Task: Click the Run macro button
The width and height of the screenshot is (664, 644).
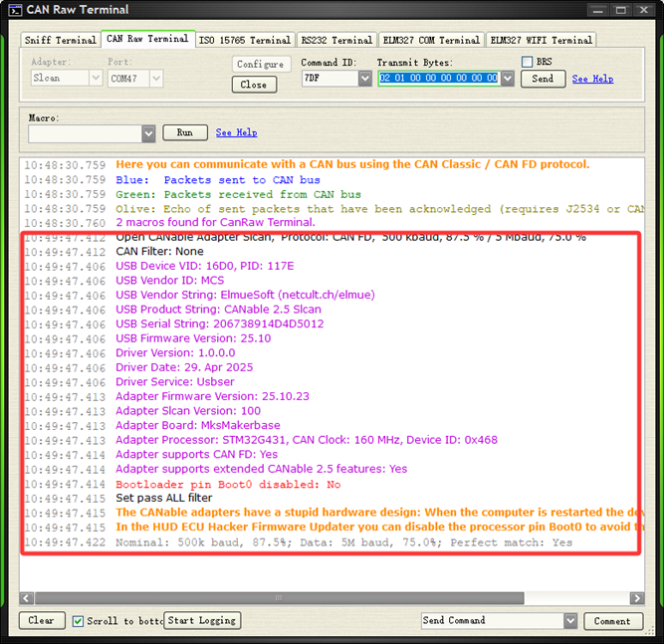Action: 184,132
